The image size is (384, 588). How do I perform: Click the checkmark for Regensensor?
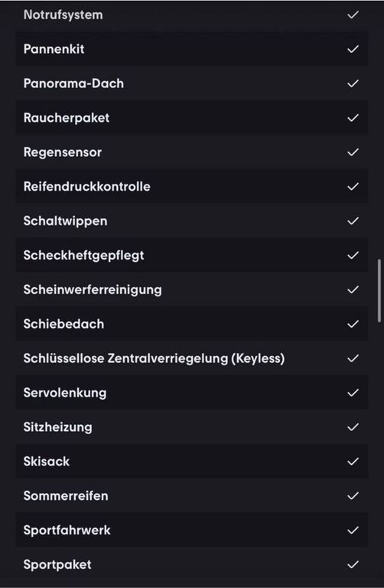353,152
